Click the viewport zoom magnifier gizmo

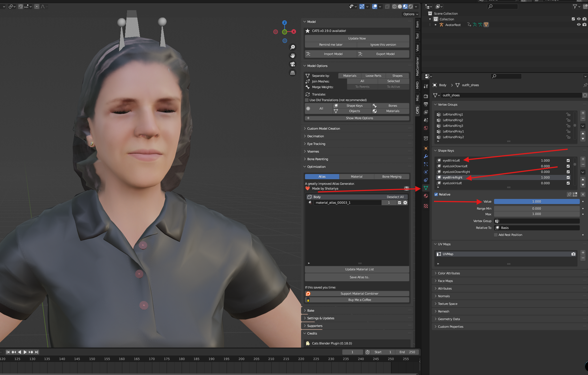293,47
